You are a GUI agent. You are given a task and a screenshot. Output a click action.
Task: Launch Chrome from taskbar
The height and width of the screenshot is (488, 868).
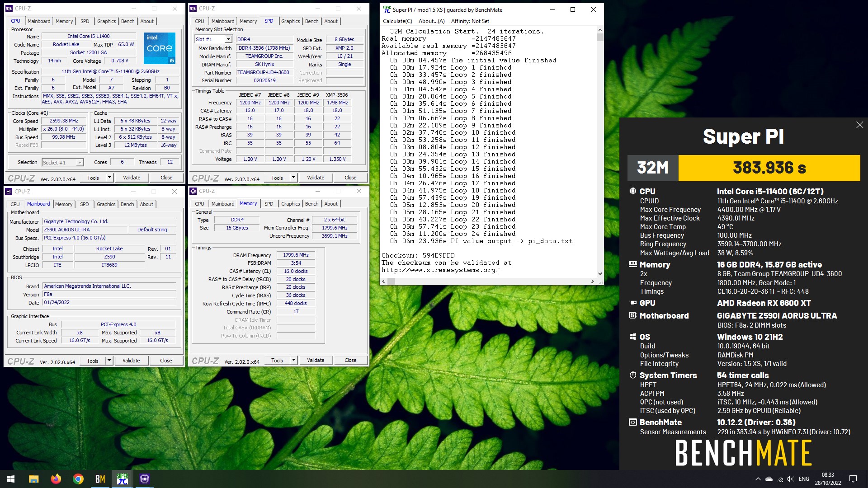[x=78, y=479]
